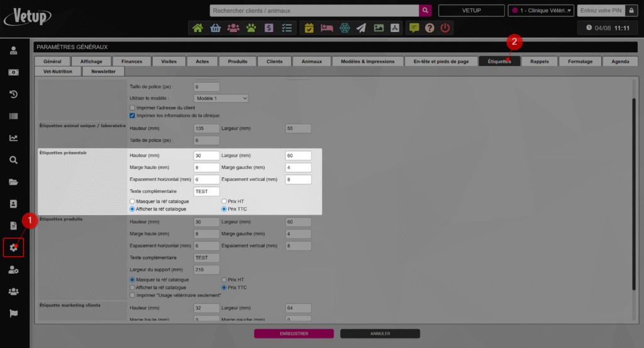Open the Finances tab

132,62
